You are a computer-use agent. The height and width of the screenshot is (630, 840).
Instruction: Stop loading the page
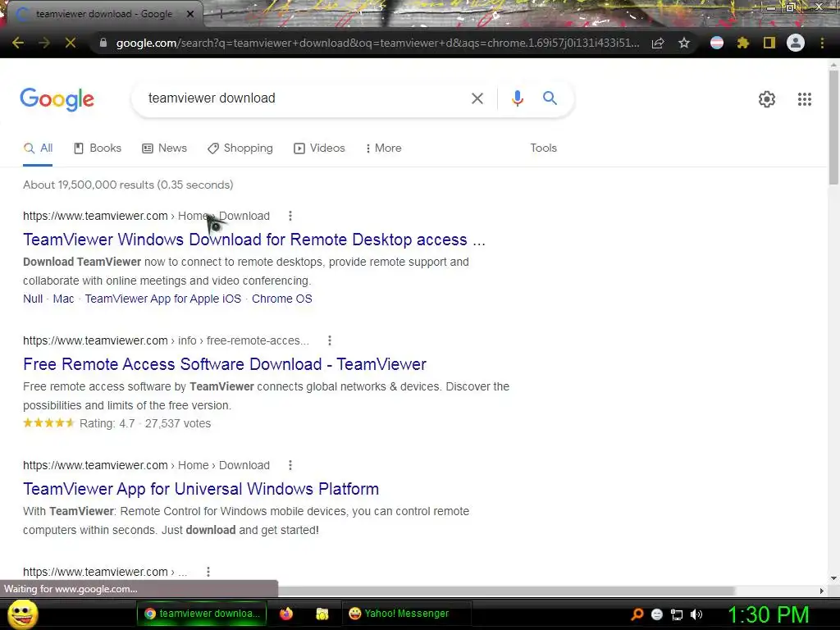coord(71,43)
